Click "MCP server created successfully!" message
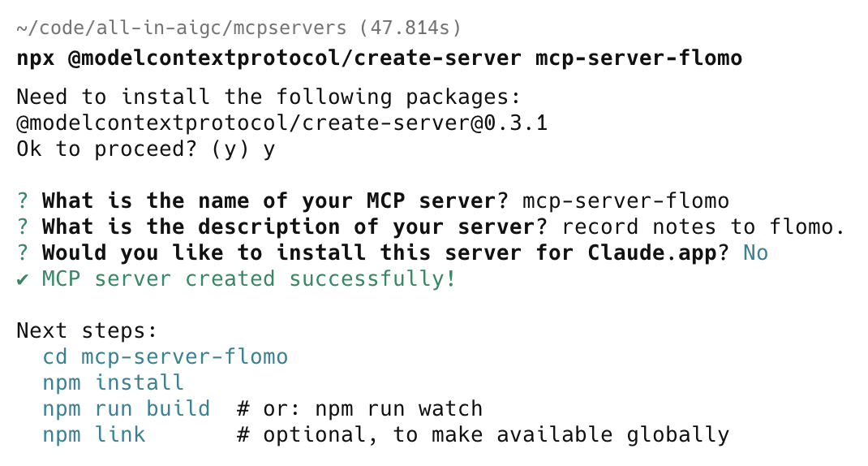868x466 pixels. tap(249, 279)
